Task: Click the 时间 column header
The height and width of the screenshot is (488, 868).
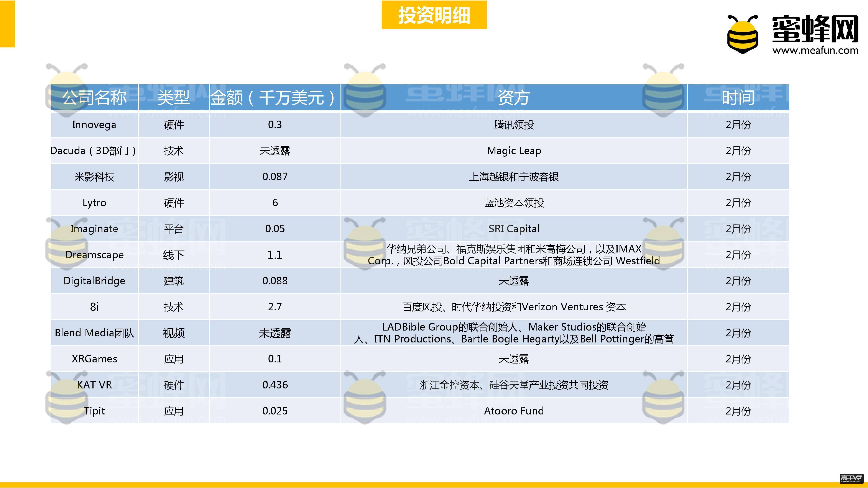Action: [x=738, y=97]
